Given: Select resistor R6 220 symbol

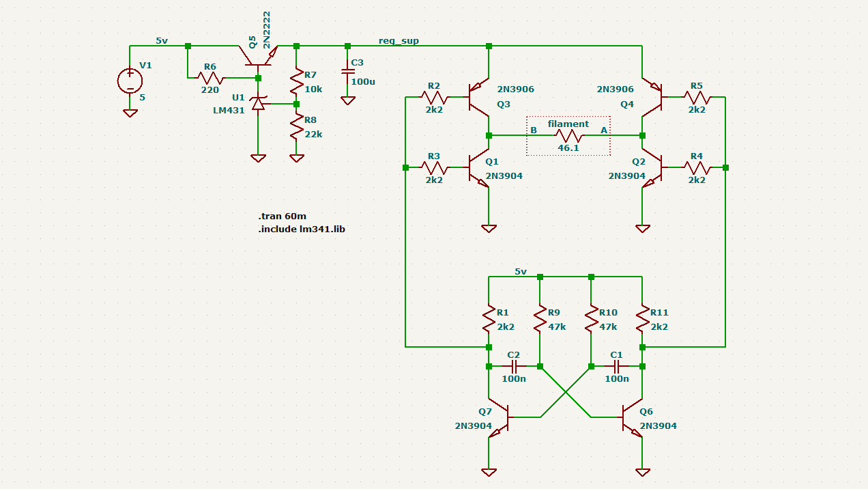Looking at the screenshot, I should (211, 78).
